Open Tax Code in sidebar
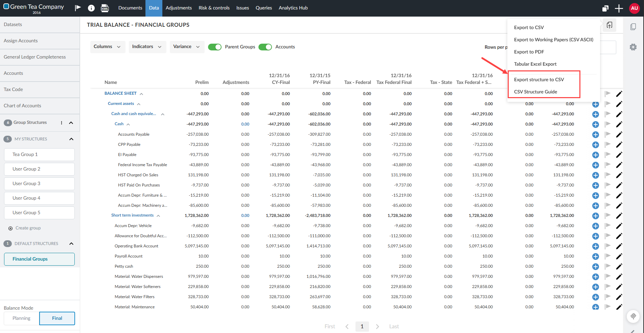The height and width of the screenshot is (333, 644). pyautogui.click(x=40, y=90)
